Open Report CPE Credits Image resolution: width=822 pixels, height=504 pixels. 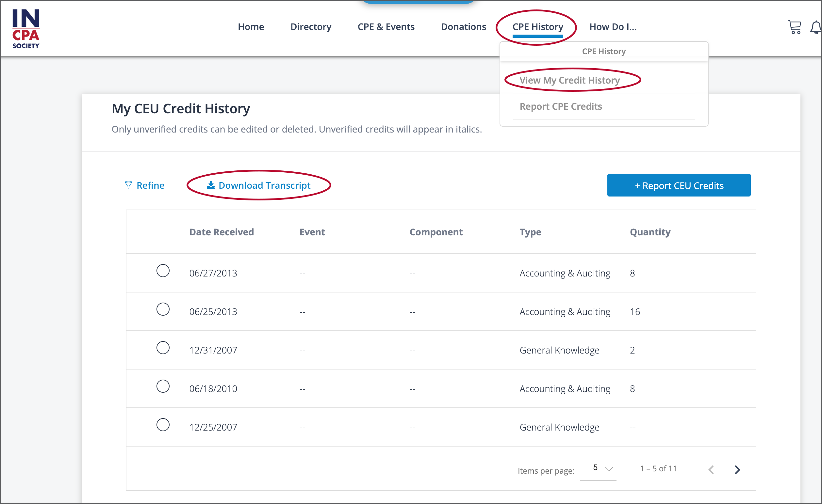coord(561,106)
